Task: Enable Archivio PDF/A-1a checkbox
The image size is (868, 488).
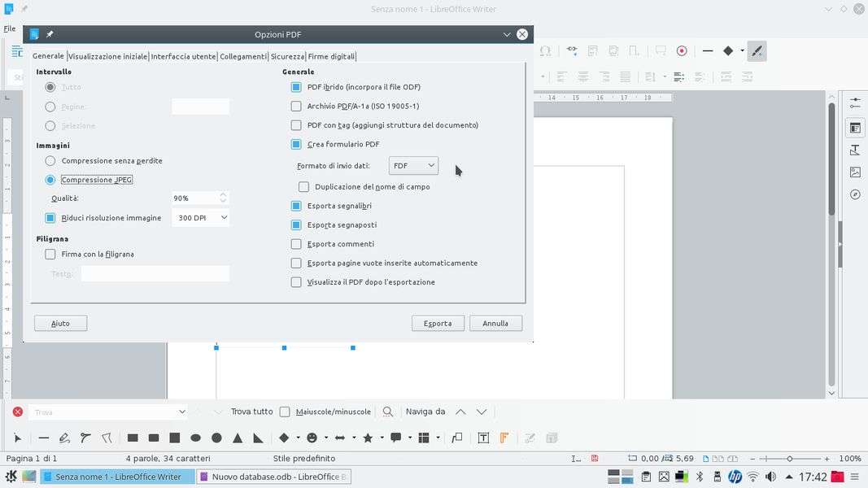Action: pyautogui.click(x=296, y=106)
